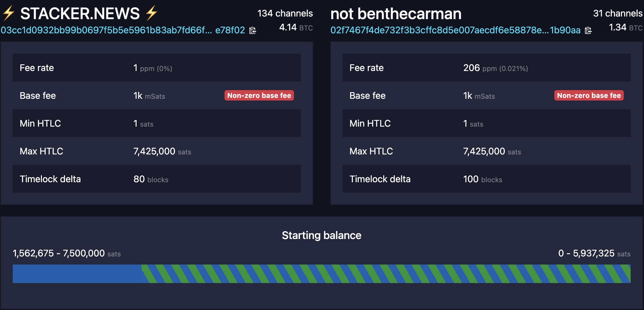
Task: Open the 03cc1d0932bb public key link
Action: click(x=123, y=30)
